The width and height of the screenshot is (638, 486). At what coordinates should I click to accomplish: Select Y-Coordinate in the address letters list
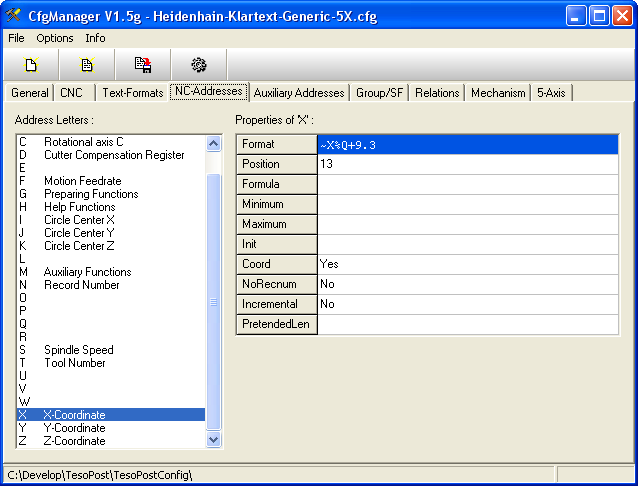75,428
